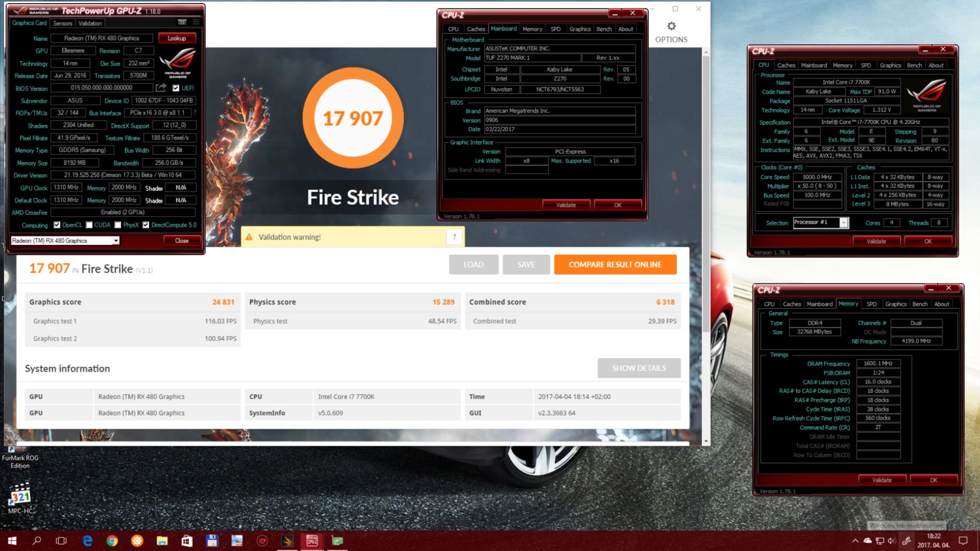This screenshot has height=551, width=980.
Task: Open the validation warning help question mark
Action: [x=454, y=237]
